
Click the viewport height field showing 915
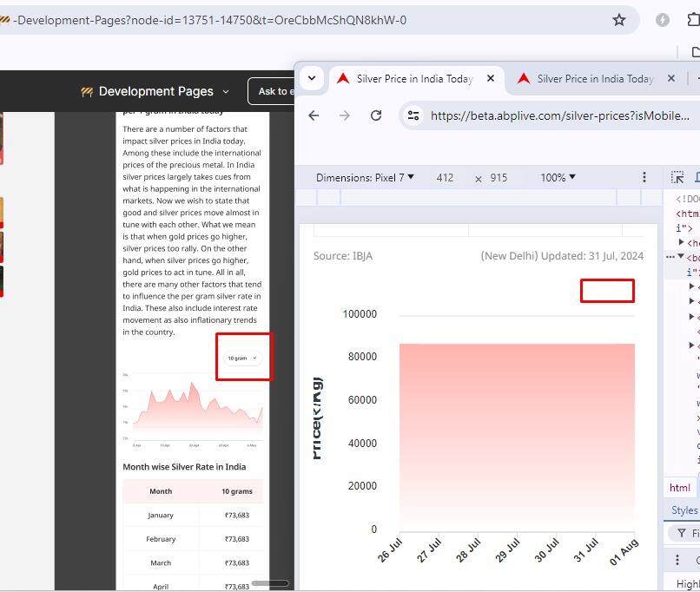coord(499,177)
